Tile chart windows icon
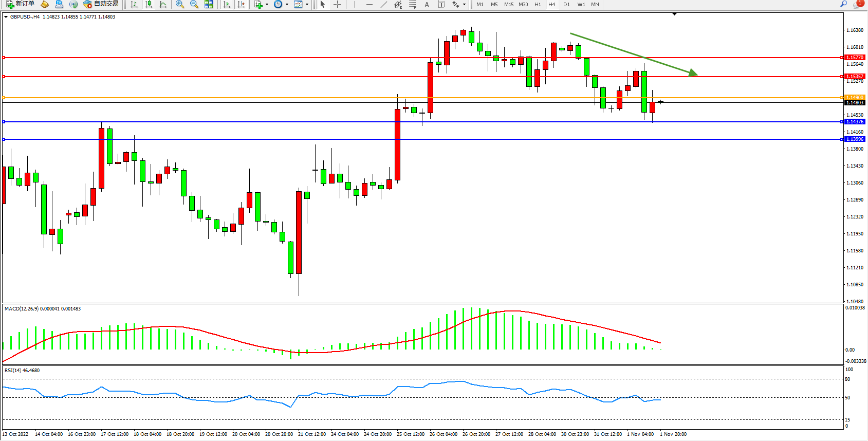868x441 pixels. click(209, 4)
